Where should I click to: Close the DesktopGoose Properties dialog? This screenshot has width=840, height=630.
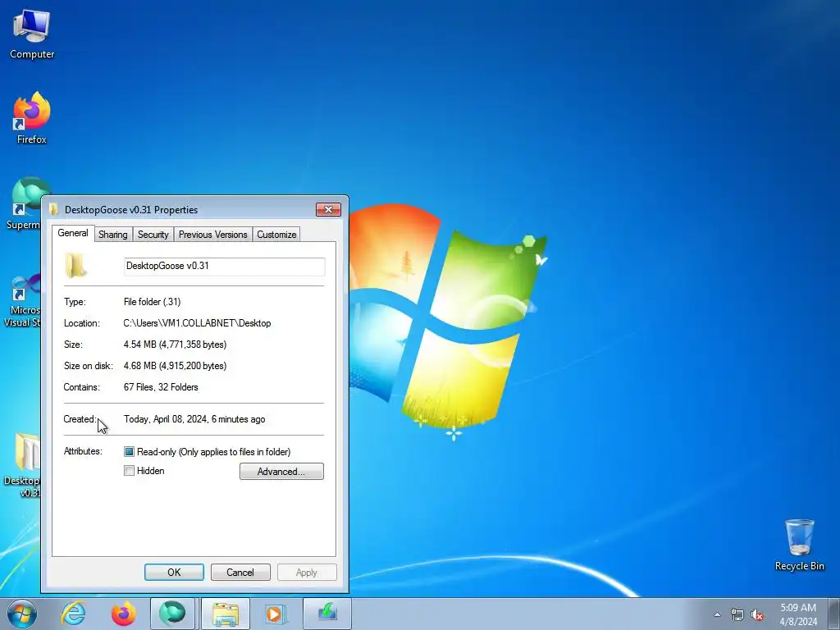328,209
